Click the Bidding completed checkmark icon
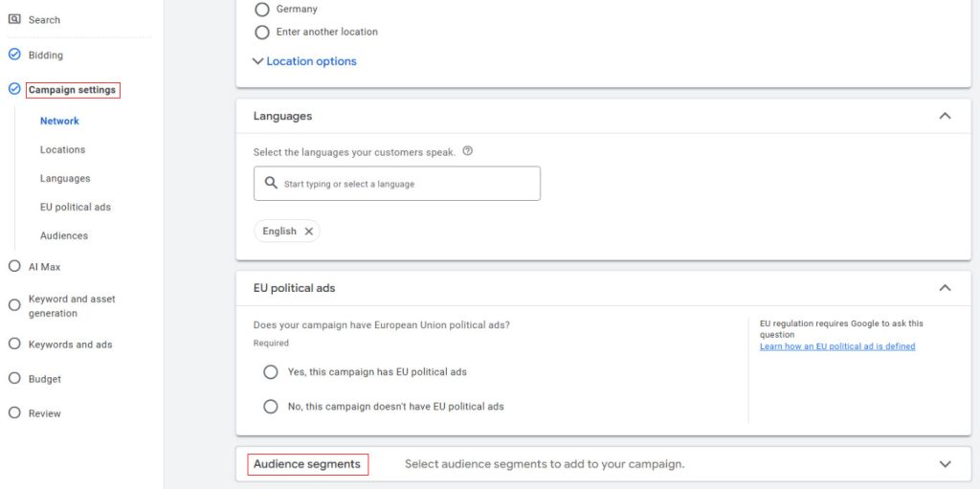 pos(14,55)
